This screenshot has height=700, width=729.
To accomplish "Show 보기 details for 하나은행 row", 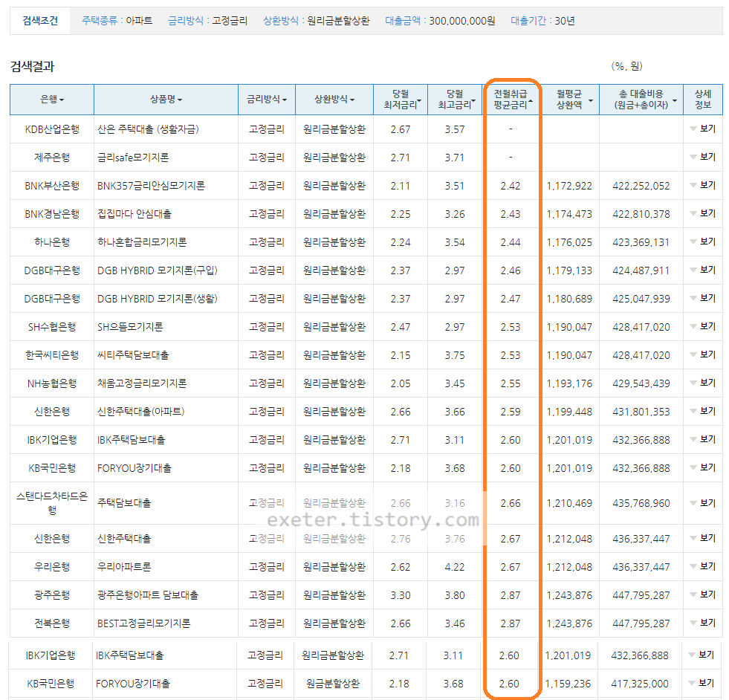I will tap(703, 242).
